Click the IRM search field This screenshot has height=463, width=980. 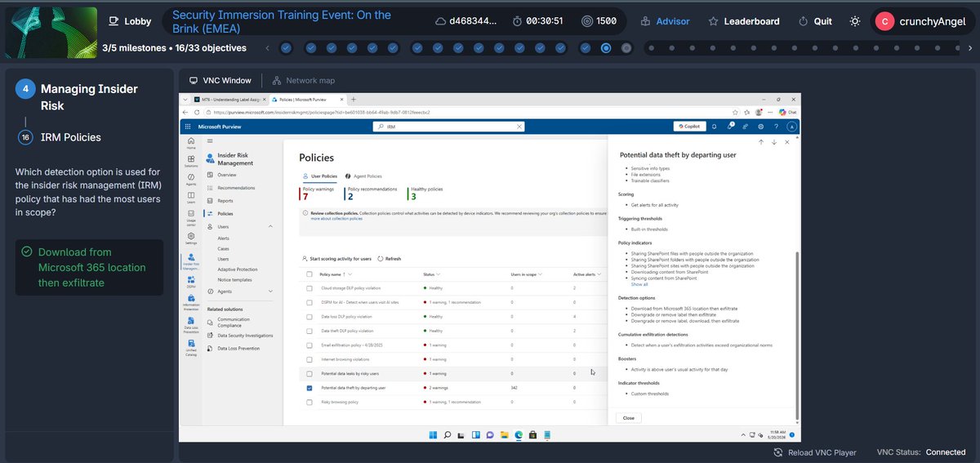(448, 127)
